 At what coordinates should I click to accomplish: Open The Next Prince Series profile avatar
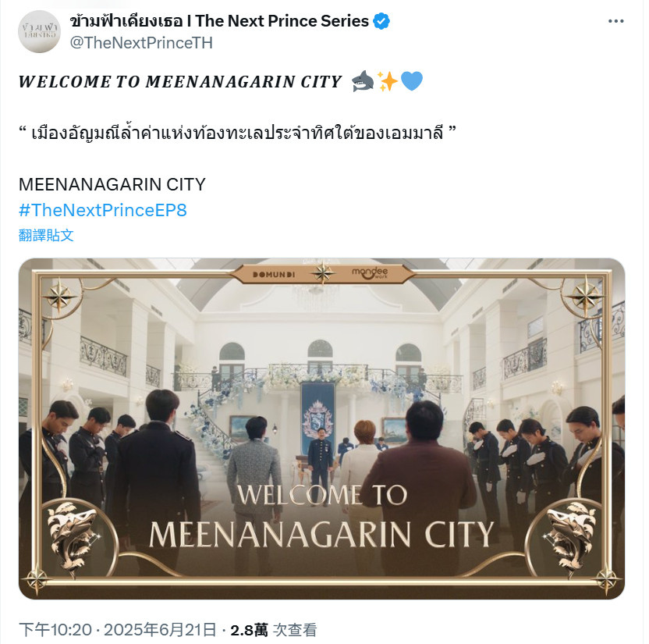[x=39, y=32]
